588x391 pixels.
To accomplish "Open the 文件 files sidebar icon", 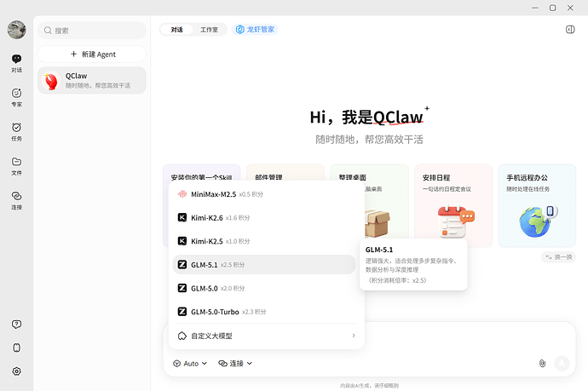I will tap(16, 166).
